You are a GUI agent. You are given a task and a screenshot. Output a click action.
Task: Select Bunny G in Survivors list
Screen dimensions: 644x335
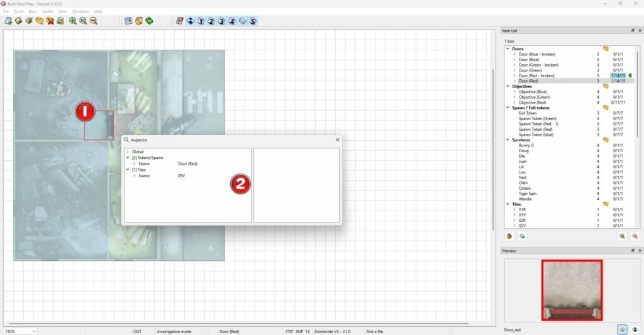tap(526, 145)
